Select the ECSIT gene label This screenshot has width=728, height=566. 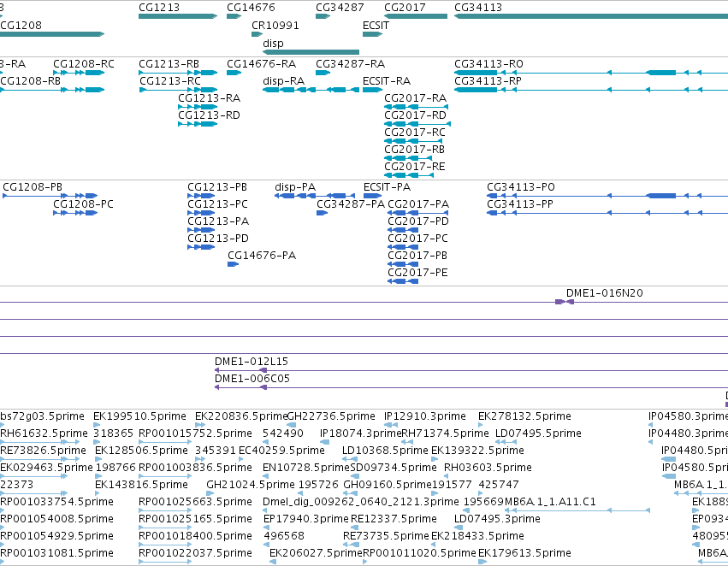coord(376,25)
